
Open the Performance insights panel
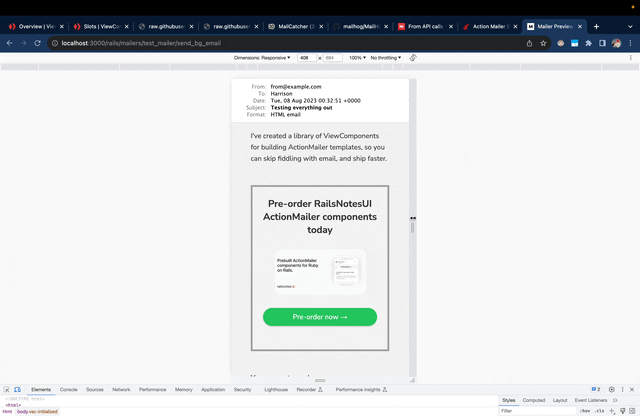[361, 389]
